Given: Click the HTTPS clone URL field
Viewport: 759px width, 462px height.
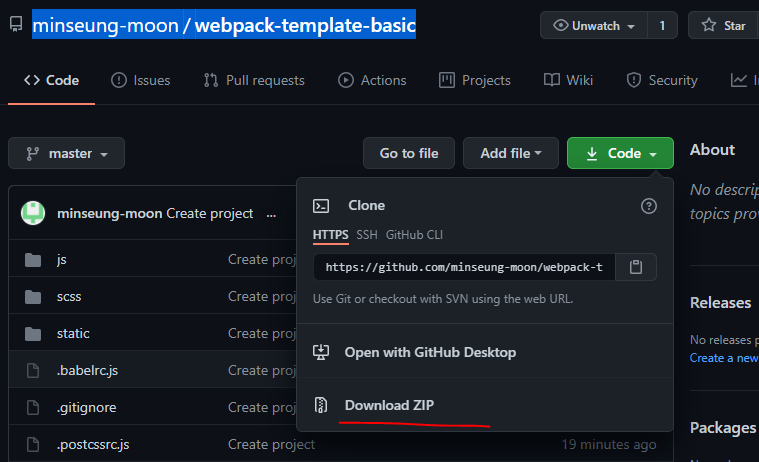Looking at the screenshot, I should [464, 267].
